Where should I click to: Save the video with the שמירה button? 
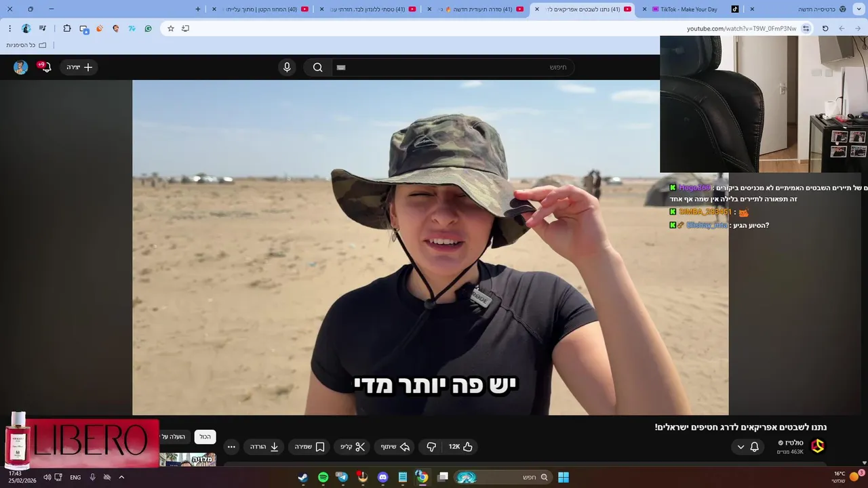click(310, 447)
